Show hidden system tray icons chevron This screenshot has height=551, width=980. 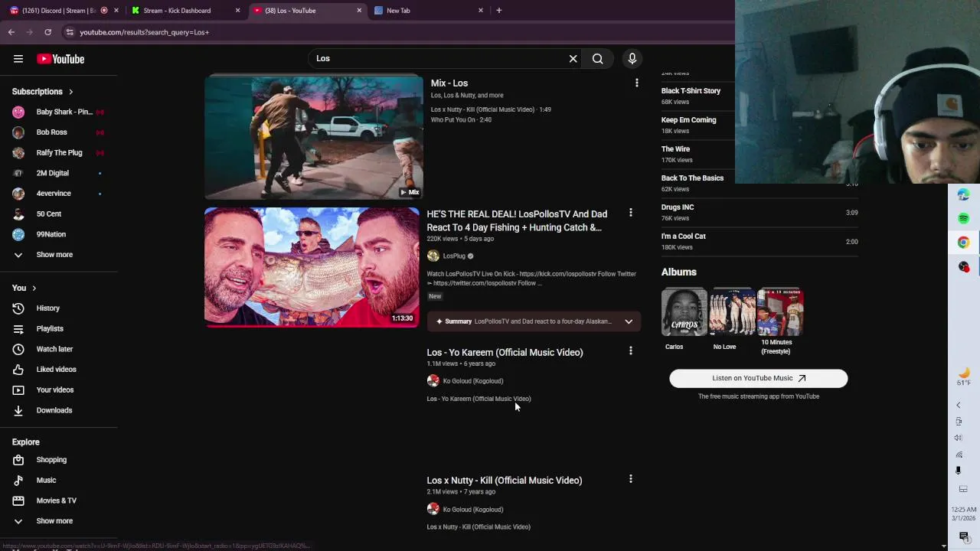(x=959, y=405)
